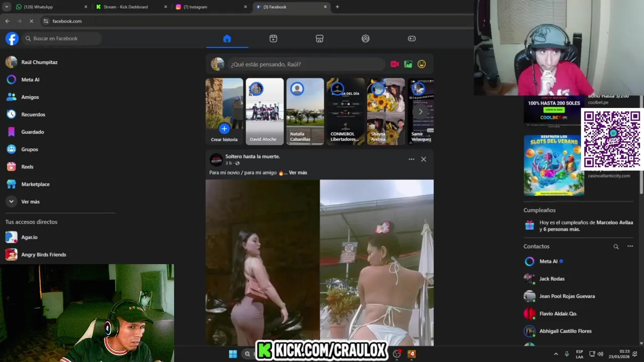
Task: Search contacts magnifier icon
Action: (616, 246)
